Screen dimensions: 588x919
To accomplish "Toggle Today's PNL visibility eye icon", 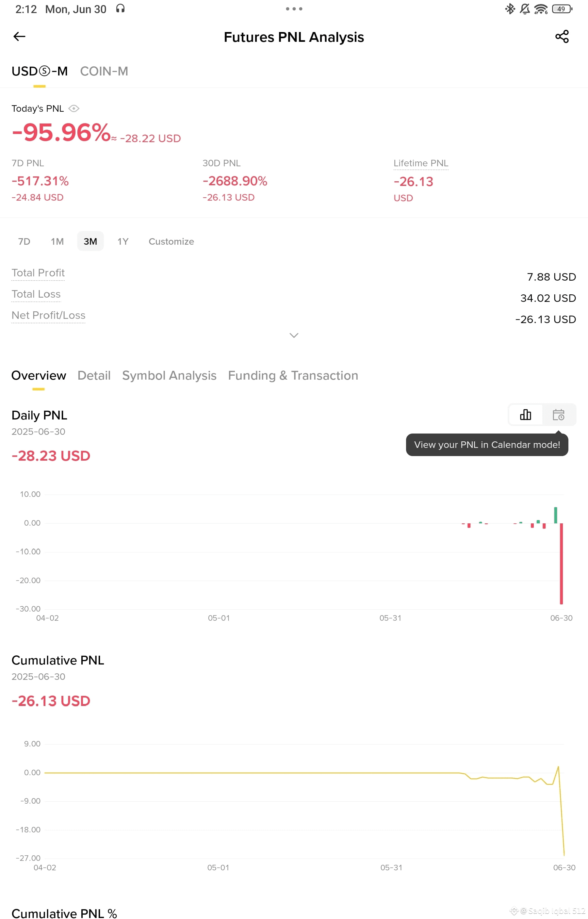I will click(74, 109).
